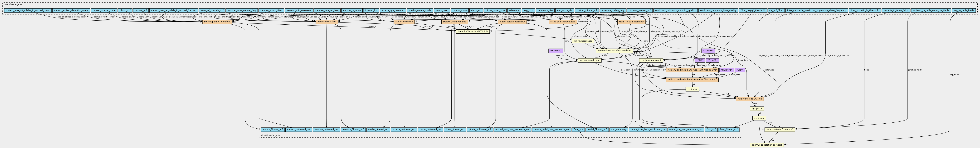Click the pindel parallel workflow node
The image size is (980, 148).
512,22
